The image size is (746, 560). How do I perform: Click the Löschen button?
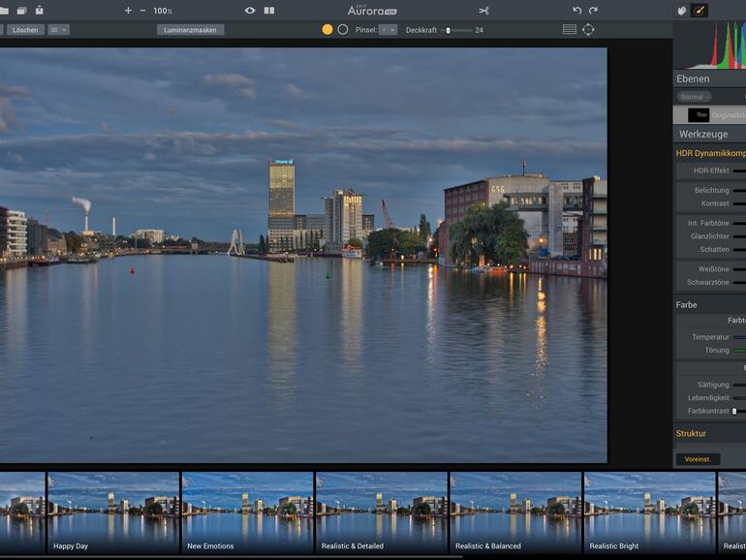pos(25,30)
